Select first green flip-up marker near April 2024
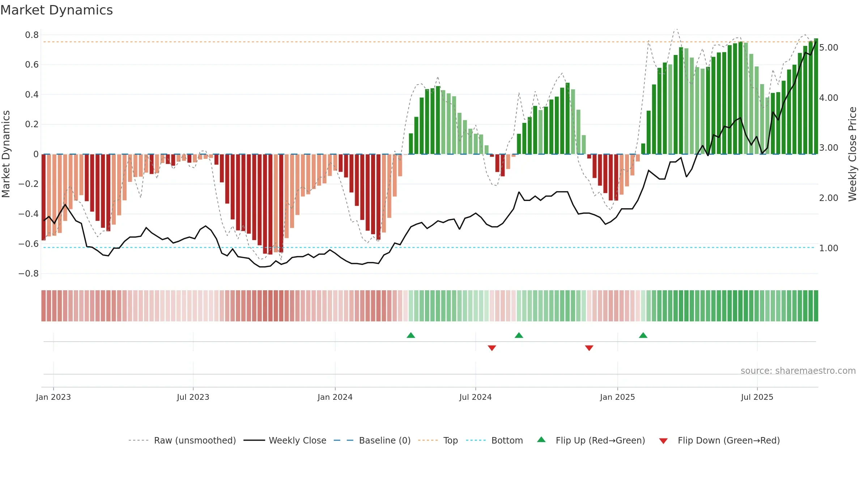The width and height of the screenshot is (868, 488). click(x=411, y=335)
